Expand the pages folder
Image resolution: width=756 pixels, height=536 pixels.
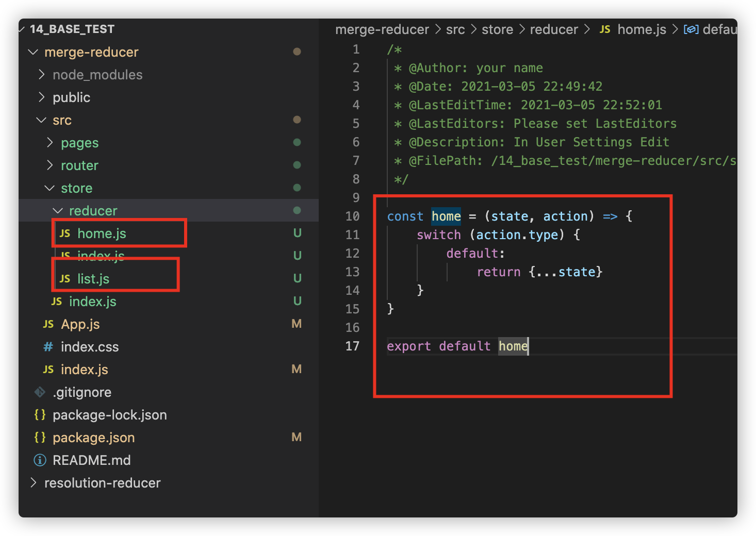50,143
